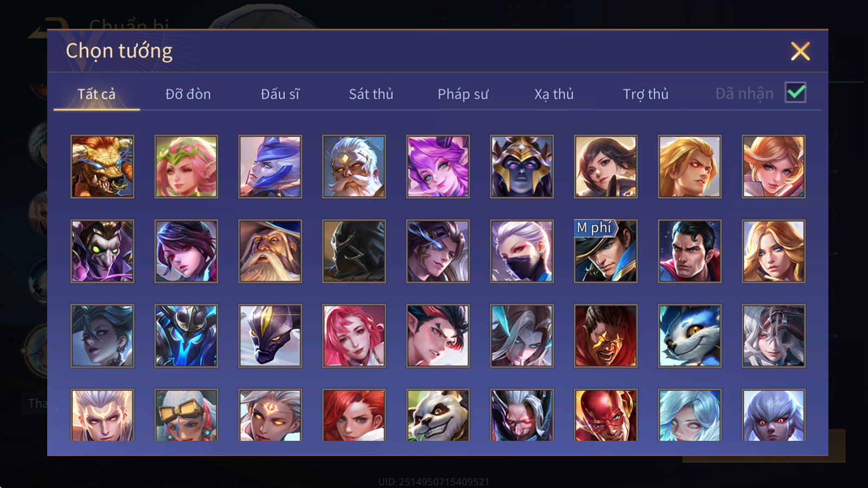Go to the Đấu sĩ tab

(280, 94)
